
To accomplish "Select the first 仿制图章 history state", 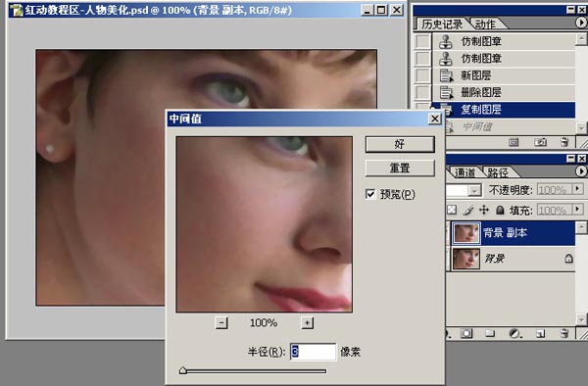I will [504, 41].
